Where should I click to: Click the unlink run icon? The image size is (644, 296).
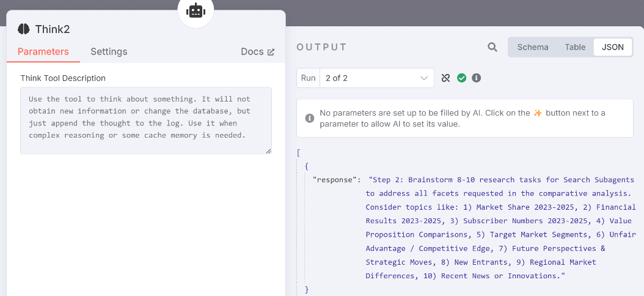[445, 78]
